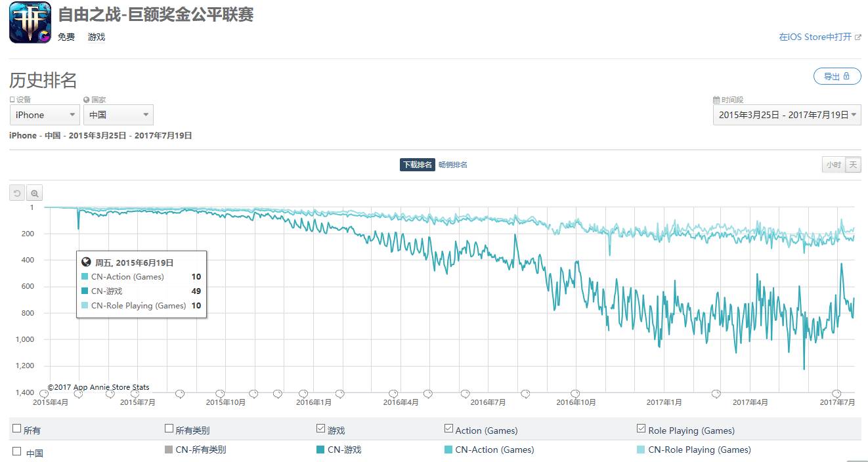Click the reset zoom (undo) chart icon
868x462 pixels.
[18, 194]
